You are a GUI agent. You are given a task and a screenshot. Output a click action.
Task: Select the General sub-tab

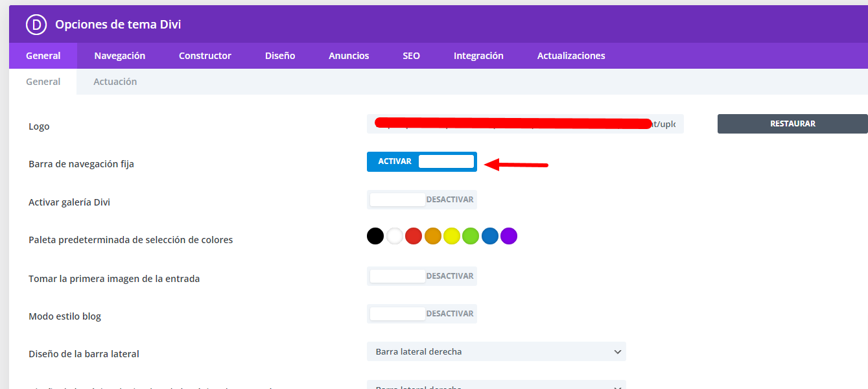pos(43,82)
